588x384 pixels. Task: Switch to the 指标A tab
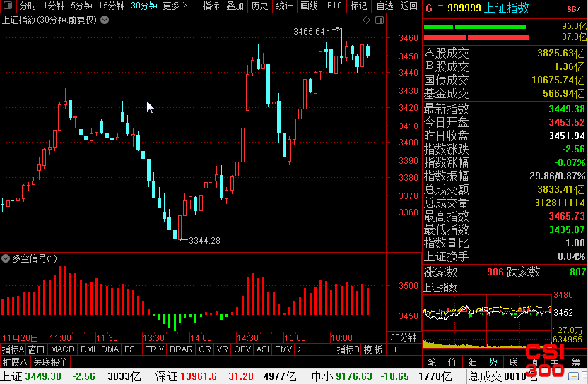point(13,349)
